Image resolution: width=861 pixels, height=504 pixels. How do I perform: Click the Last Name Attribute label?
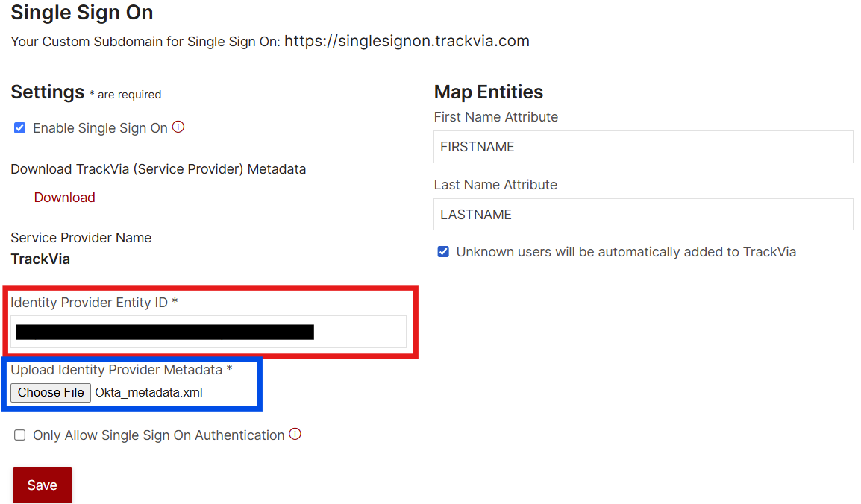[495, 185]
